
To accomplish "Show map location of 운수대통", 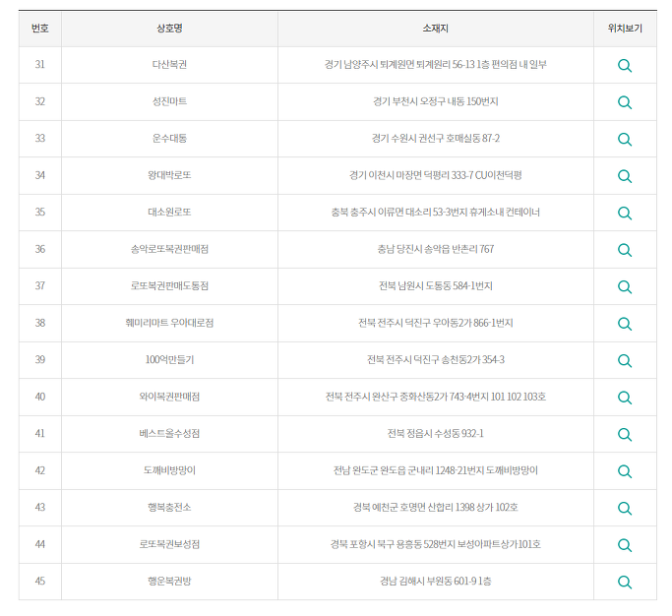I will point(625,140).
